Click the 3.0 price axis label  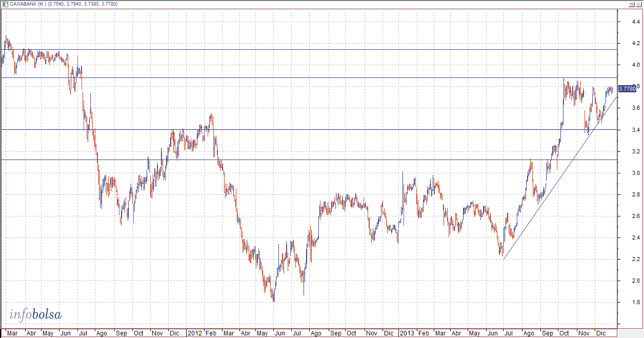635,173
